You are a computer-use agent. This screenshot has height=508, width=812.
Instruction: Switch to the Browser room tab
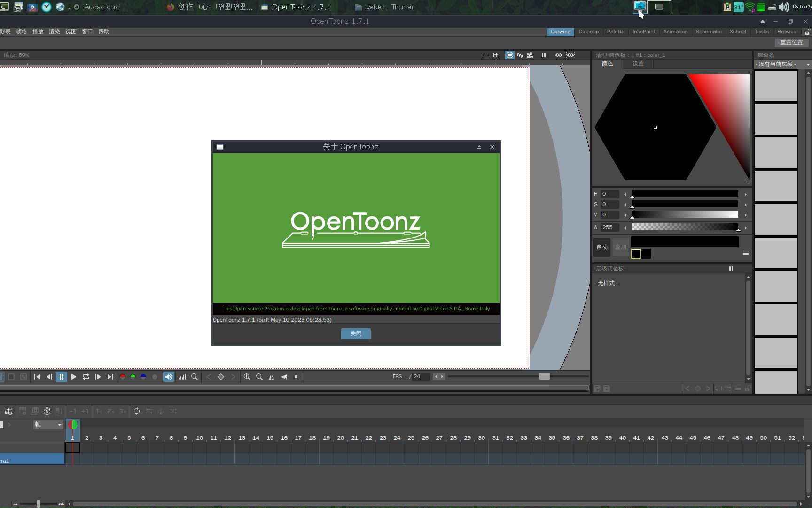787,32
